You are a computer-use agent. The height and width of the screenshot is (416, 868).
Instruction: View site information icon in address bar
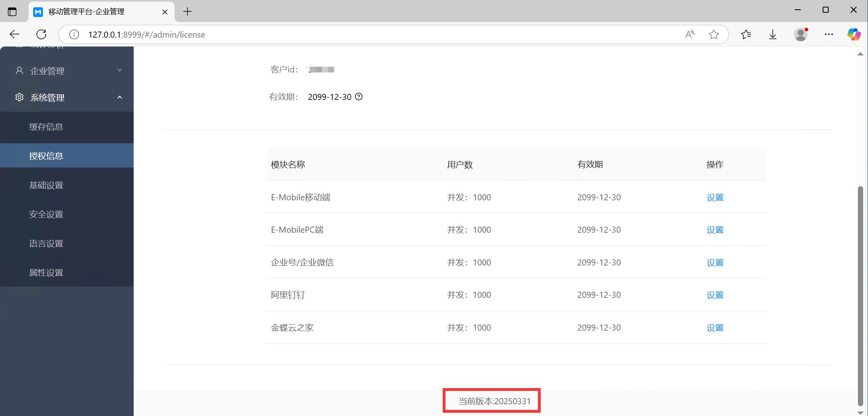point(74,34)
